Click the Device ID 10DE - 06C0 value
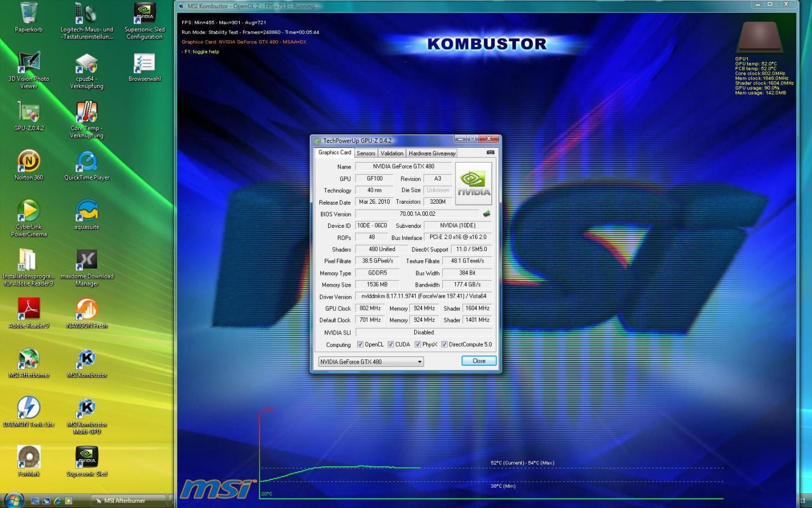Screen dimensions: 812x508 tap(371, 225)
